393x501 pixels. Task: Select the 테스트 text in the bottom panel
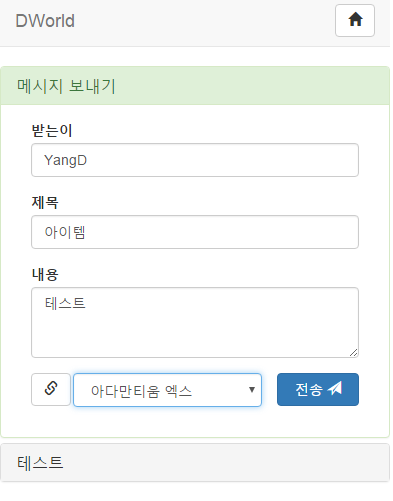pos(40,463)
